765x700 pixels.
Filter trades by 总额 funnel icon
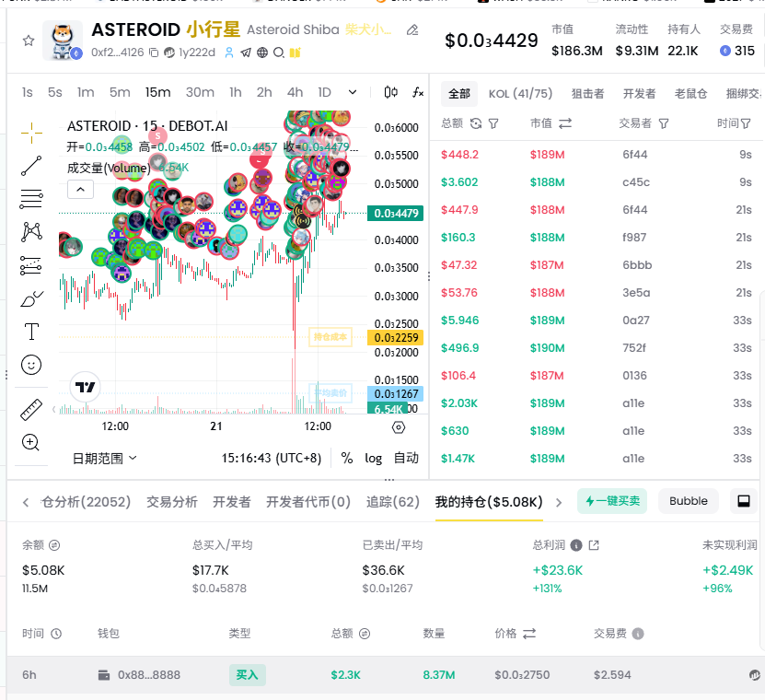click(493, 123)
